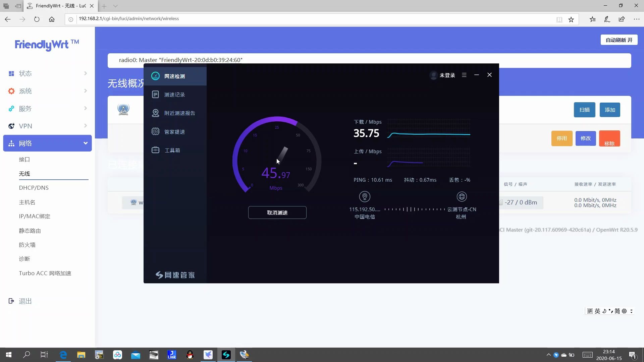The image size is (644, 362).
Task: Expand the VPN sidebar menu
Action: pos(47,126)
